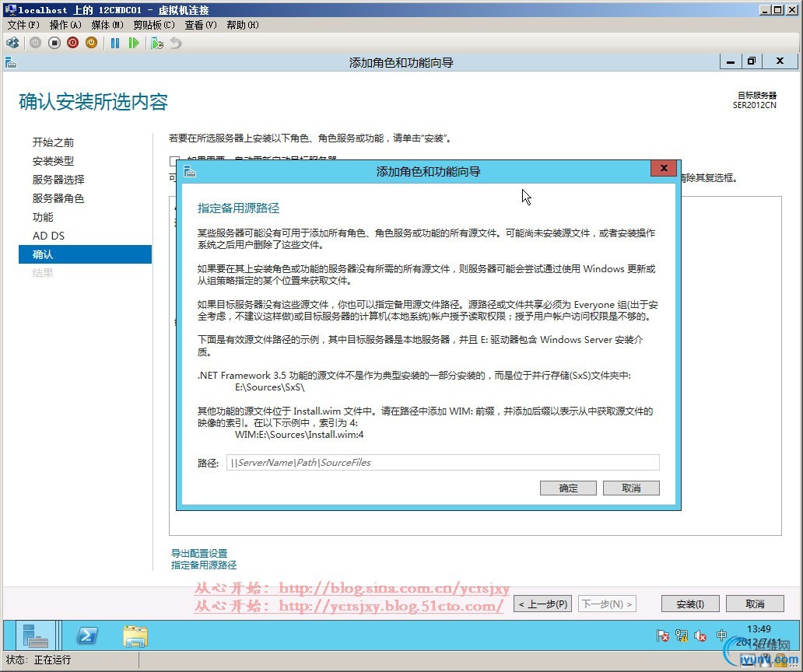
Task: Click the 确认安装所选内容 page heading
Action: point(93,101)
